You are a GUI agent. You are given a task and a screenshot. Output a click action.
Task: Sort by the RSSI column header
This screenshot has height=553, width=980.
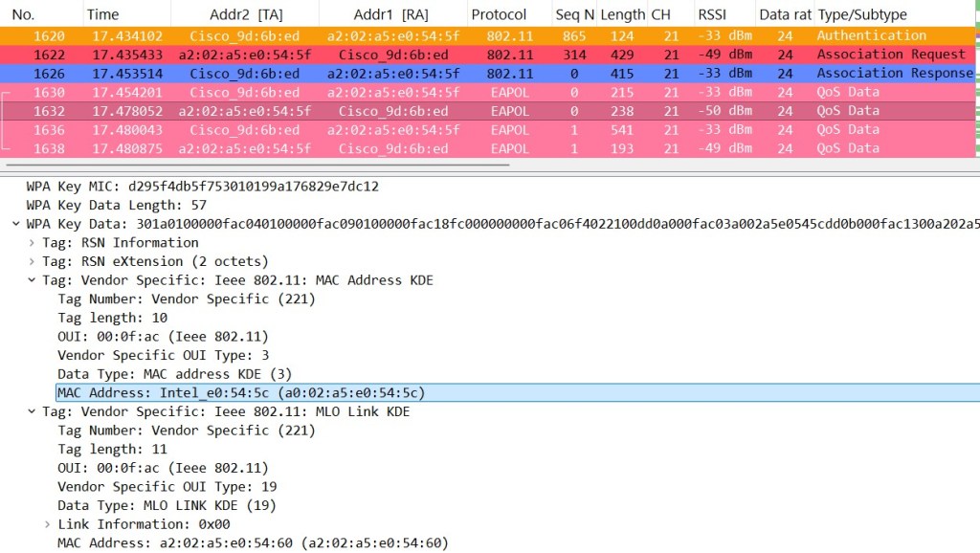[x=711, y=14]
